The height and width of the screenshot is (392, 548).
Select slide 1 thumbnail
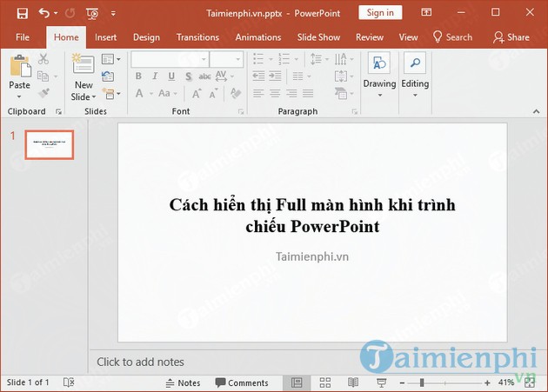(x=50, y=144)
